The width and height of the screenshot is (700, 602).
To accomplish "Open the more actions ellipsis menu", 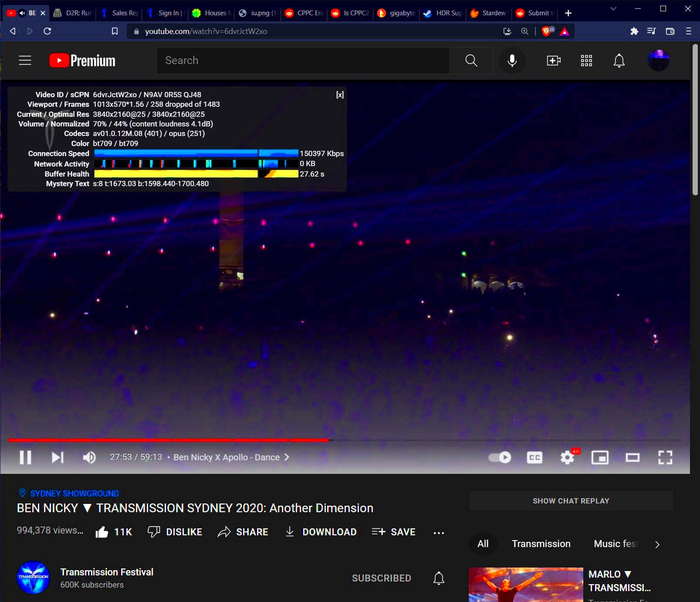I will point(439,533).
